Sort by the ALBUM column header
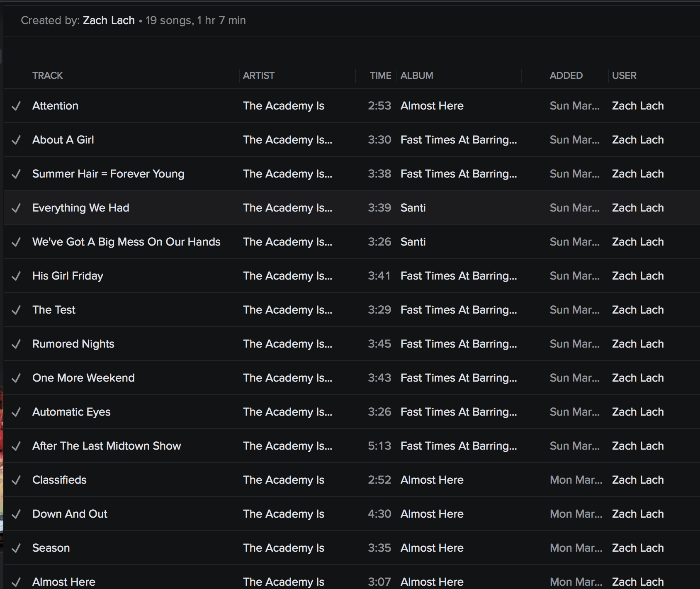Image resolution: width=700 pixels, height=589 pixels. click(417, 75)
